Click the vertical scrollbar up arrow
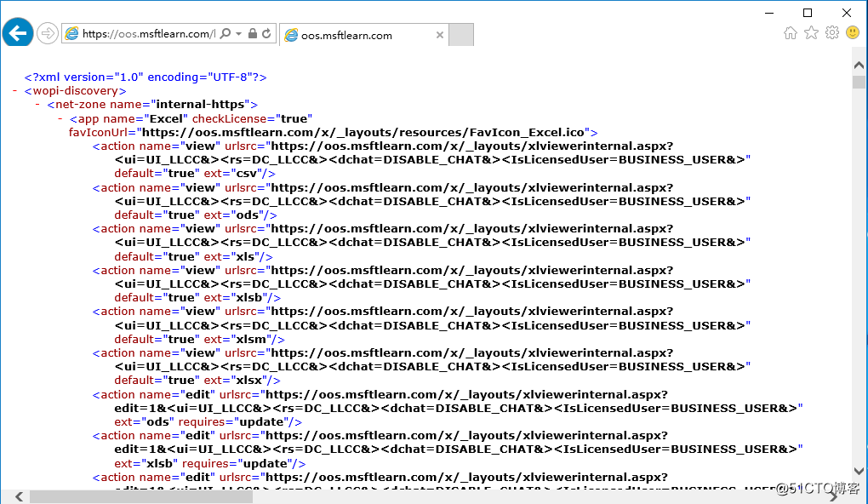868x504 pixels. [859, 66]
